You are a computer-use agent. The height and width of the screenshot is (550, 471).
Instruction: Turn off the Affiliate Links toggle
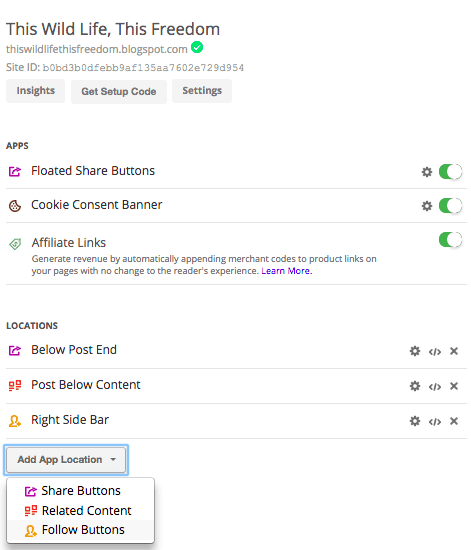450,240
